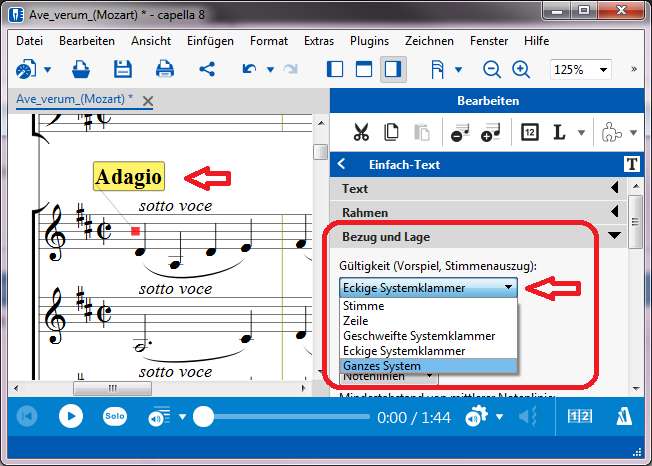Open dropdown arrow beside sound gear icon
Viewport: 652px width, 466px height.
click(499, 417)
